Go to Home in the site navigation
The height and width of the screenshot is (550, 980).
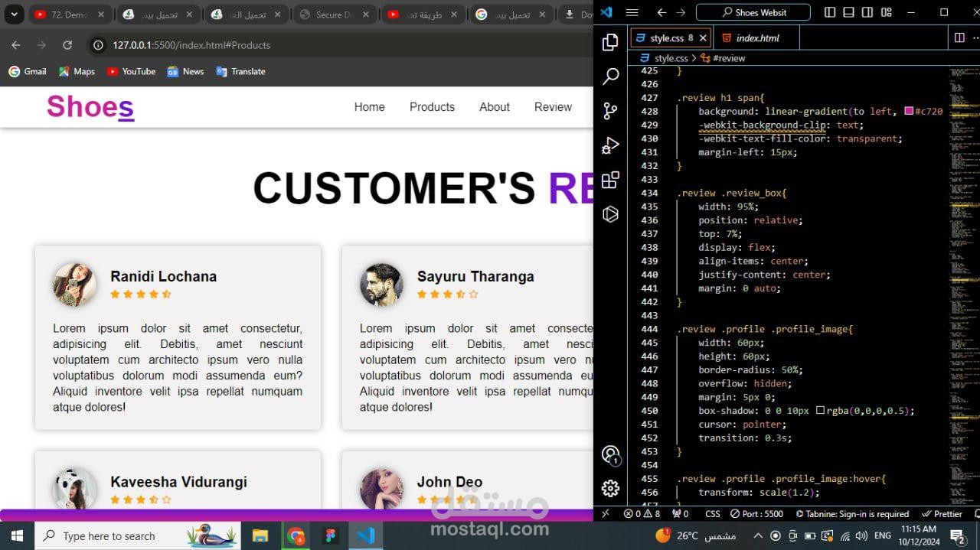tap(369, 107)
